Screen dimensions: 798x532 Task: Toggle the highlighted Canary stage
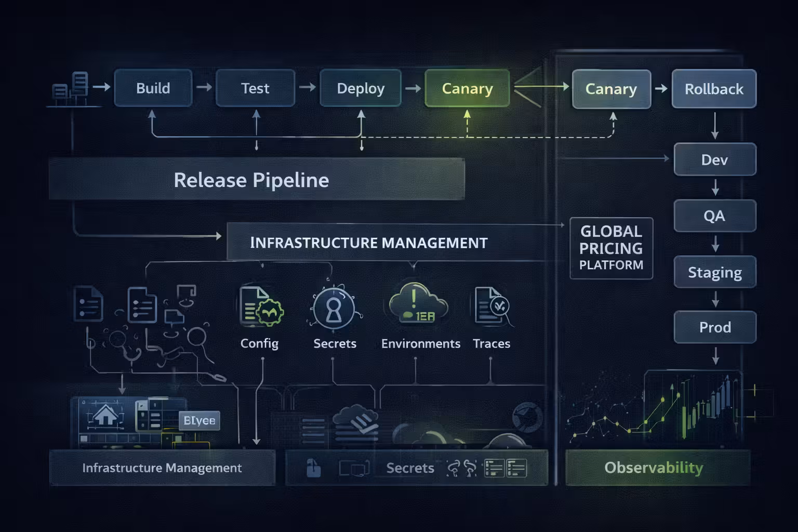(466, 88)
